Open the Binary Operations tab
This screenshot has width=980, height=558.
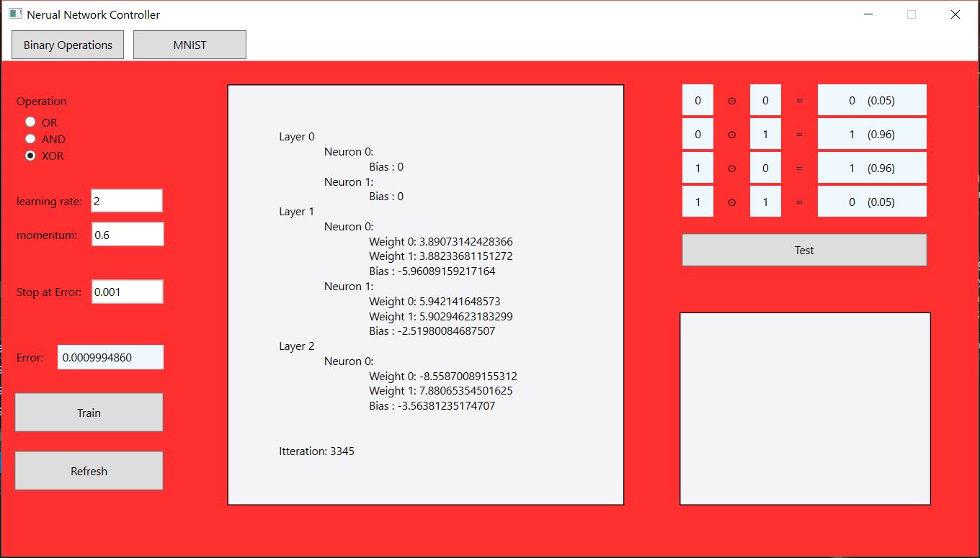click(68, 45)
